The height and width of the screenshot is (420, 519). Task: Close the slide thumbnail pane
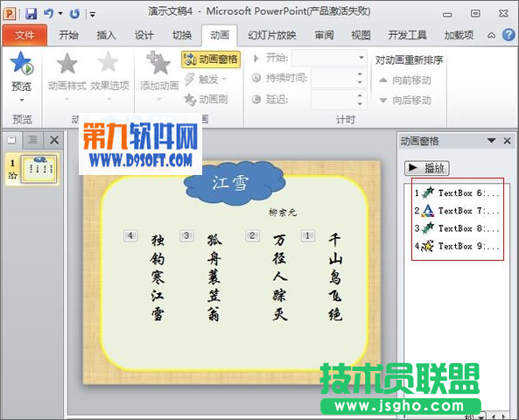(54, 140)
